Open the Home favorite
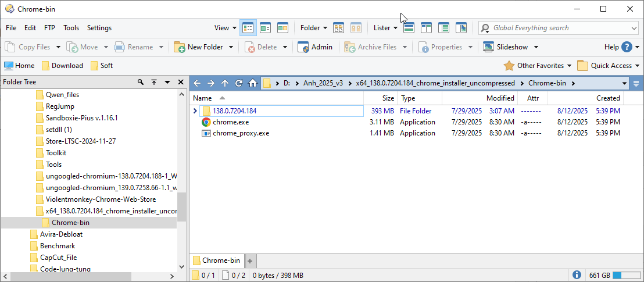The width and height of the screenshot is (644, 282). [x=19, y=65]
